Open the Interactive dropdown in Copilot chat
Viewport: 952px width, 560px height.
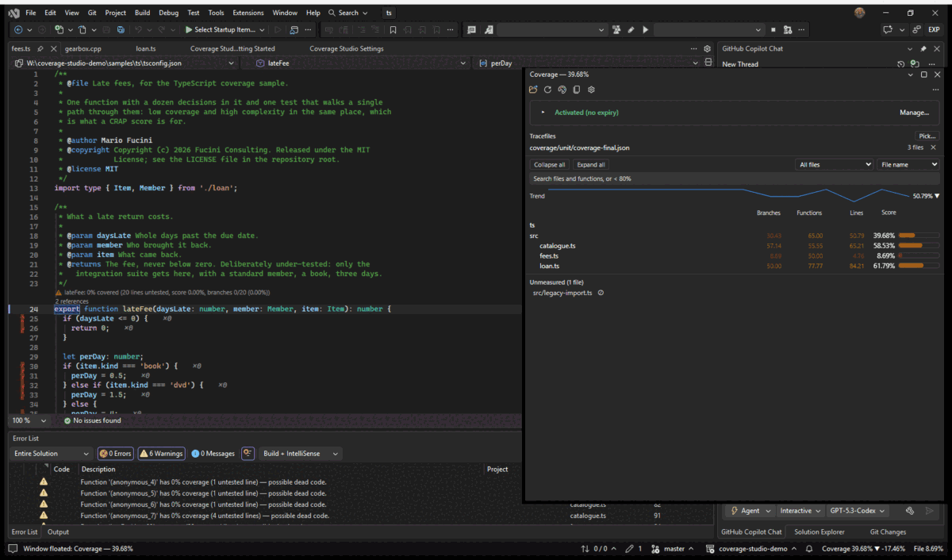(x=800, y=511)
